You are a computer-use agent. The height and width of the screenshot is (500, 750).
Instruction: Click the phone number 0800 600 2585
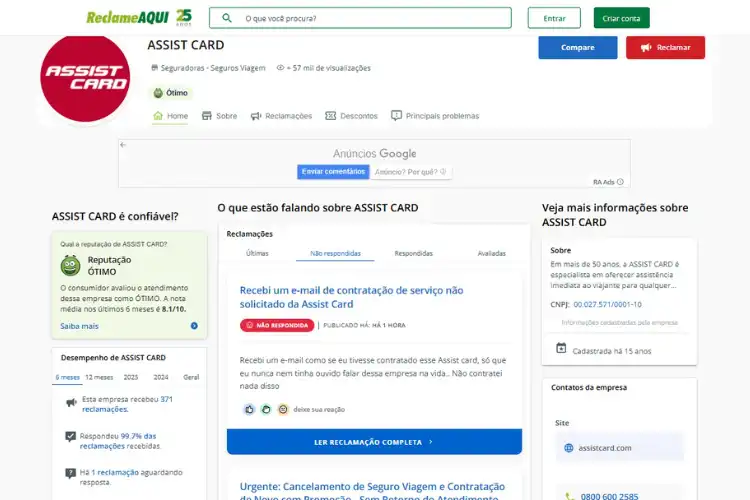(x=609, y=496)
